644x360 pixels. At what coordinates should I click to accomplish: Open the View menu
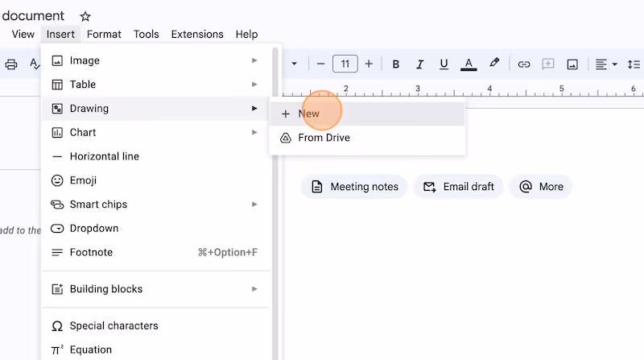click(x=23, y=34)
